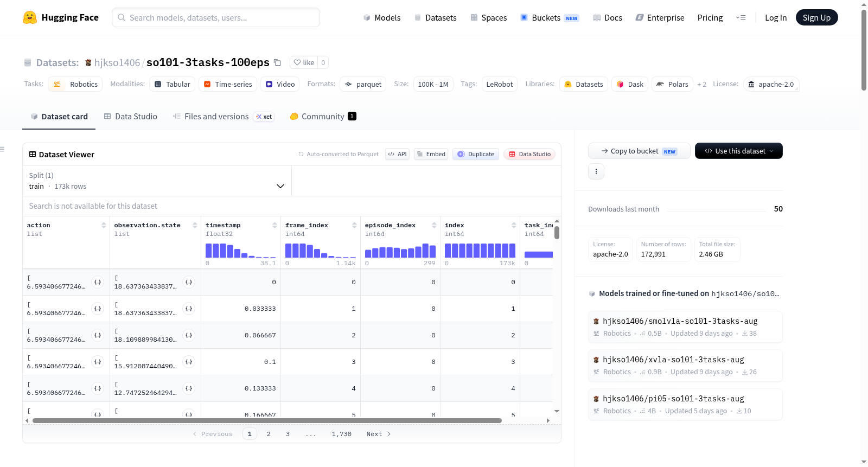The width and height of the screenshot is (868, 467).
Task: Open the hjkso1406 user profile link
Action: [x=117, y=62]
